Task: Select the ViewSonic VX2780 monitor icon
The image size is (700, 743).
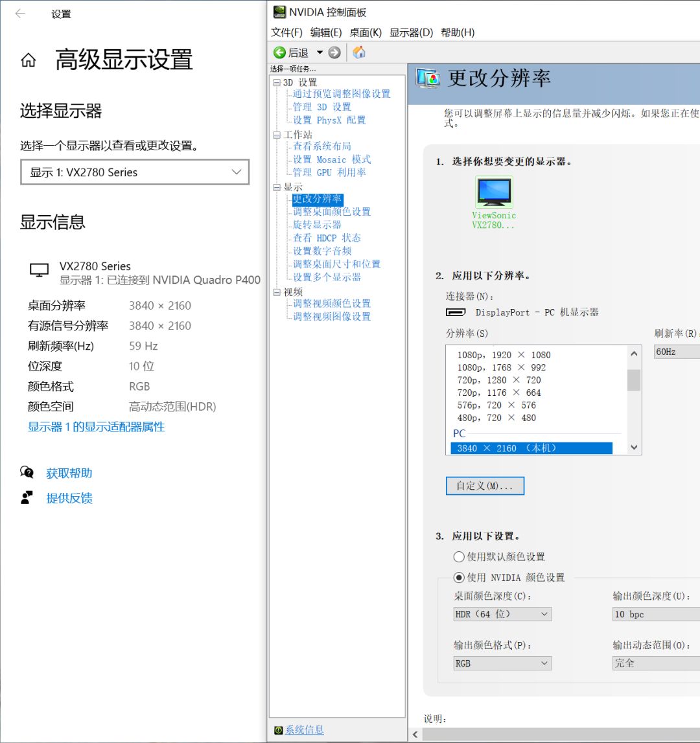Action: (x=494, y=193)
